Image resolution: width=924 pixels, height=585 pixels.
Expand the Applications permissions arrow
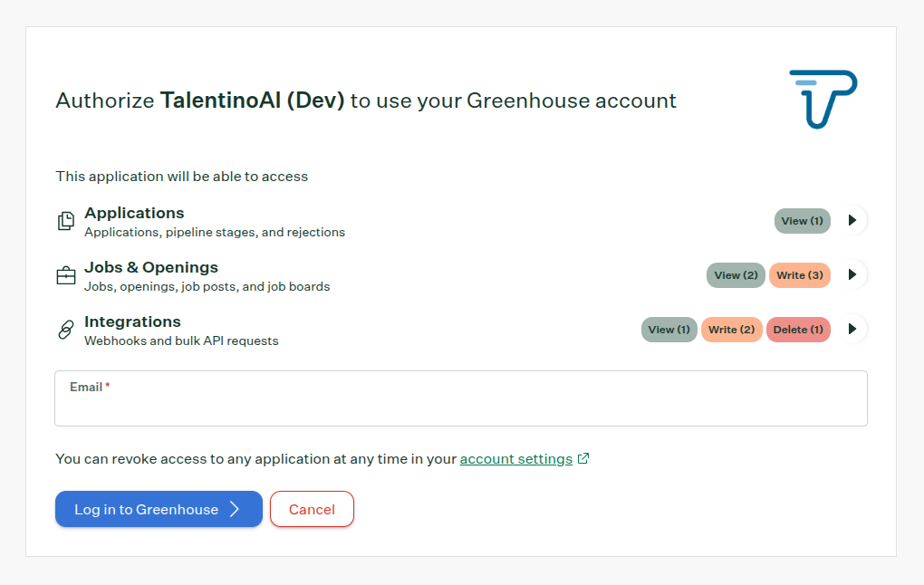click(x=852, y=220)
